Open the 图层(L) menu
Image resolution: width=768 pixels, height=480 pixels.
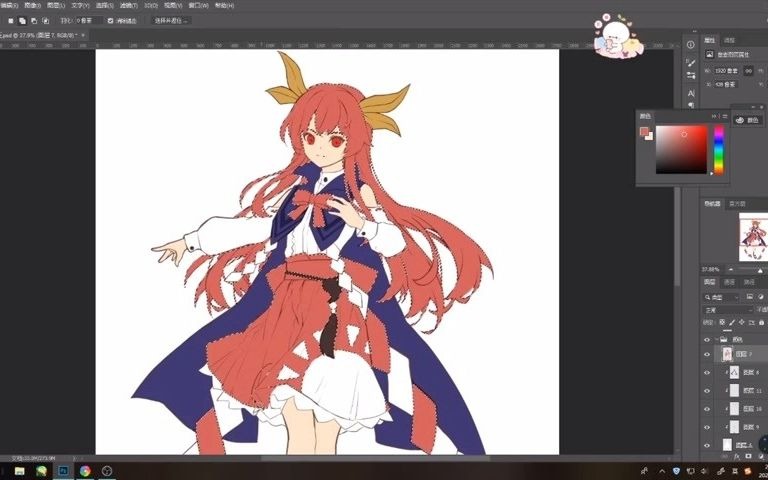tap(56, 5)
